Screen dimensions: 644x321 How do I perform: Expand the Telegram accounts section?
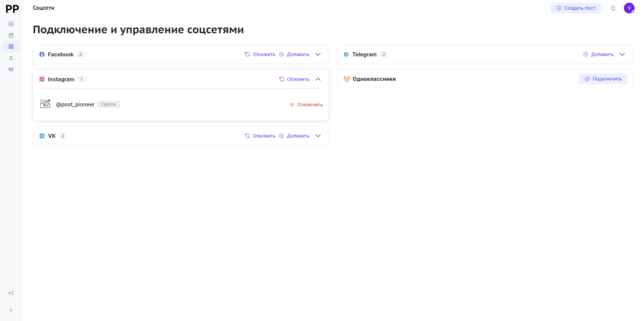point(622,54)
